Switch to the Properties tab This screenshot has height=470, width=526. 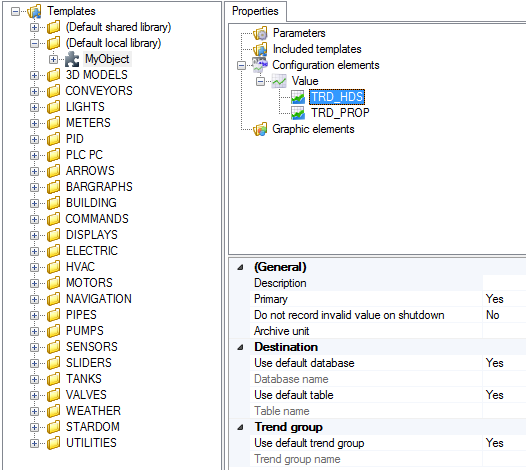pos(255,11)
